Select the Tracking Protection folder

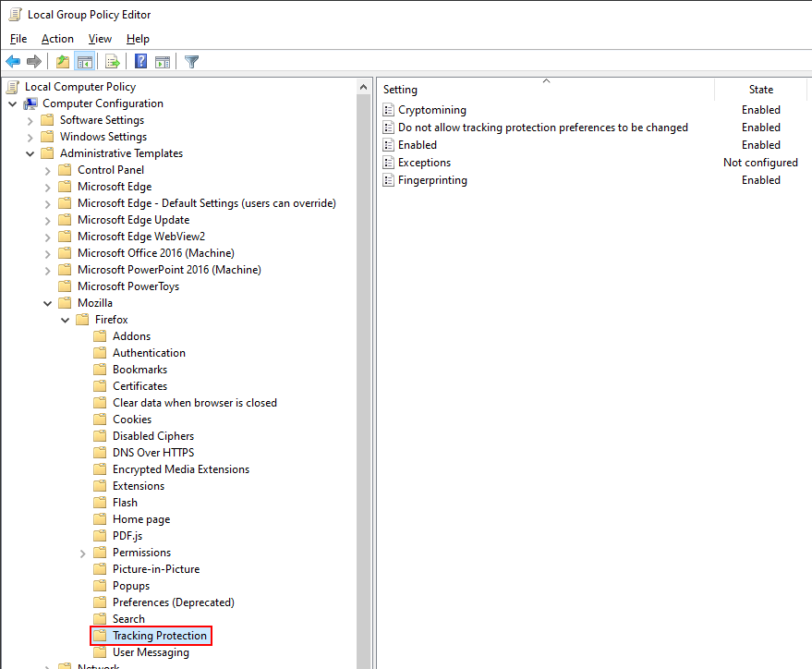tap(160, 636)
